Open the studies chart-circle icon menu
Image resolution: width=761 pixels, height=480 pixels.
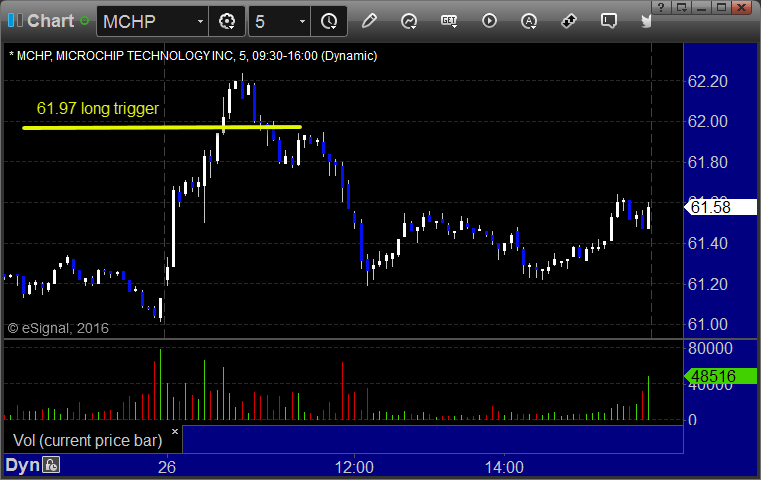point(409,21)
